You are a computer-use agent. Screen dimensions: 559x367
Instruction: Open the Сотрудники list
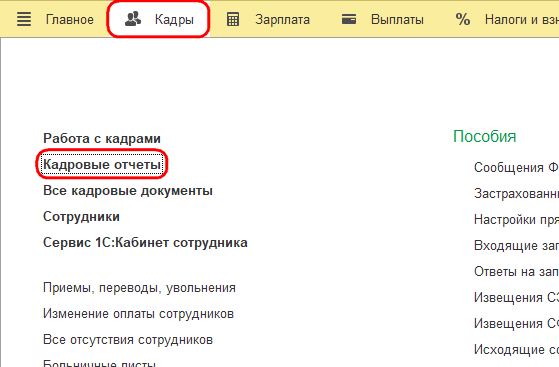click(x=81, y=216)
